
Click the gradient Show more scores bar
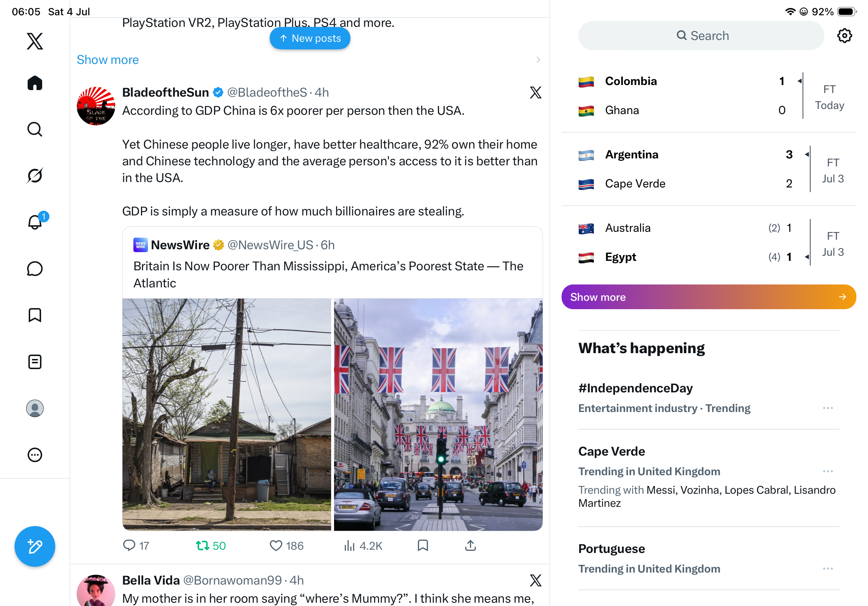pyautogui.click(x=708, y=297)
